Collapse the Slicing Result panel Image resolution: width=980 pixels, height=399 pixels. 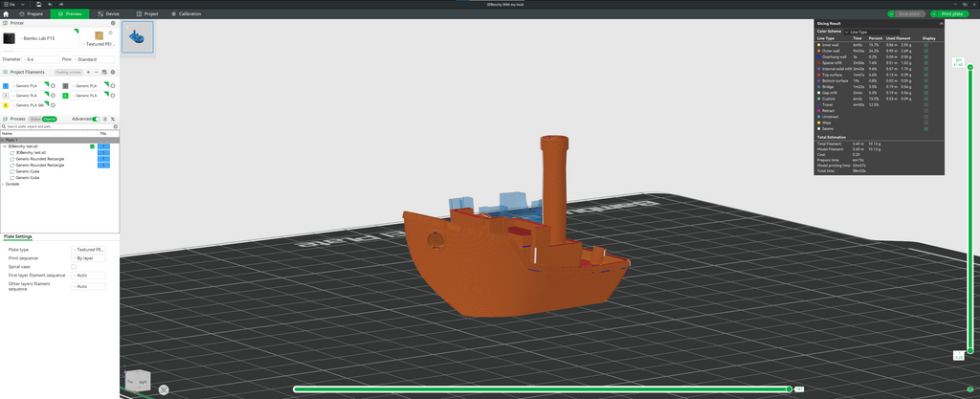[x=942, y=24]
